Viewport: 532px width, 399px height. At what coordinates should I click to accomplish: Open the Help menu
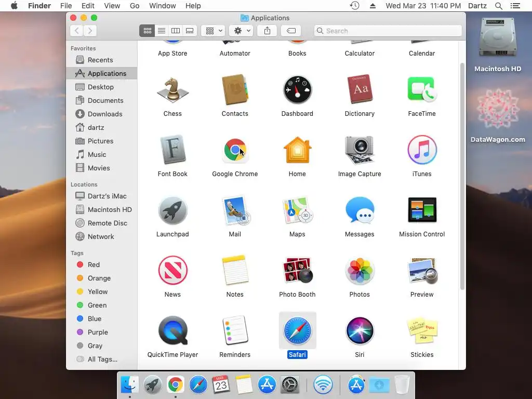[x=193, y=6]
